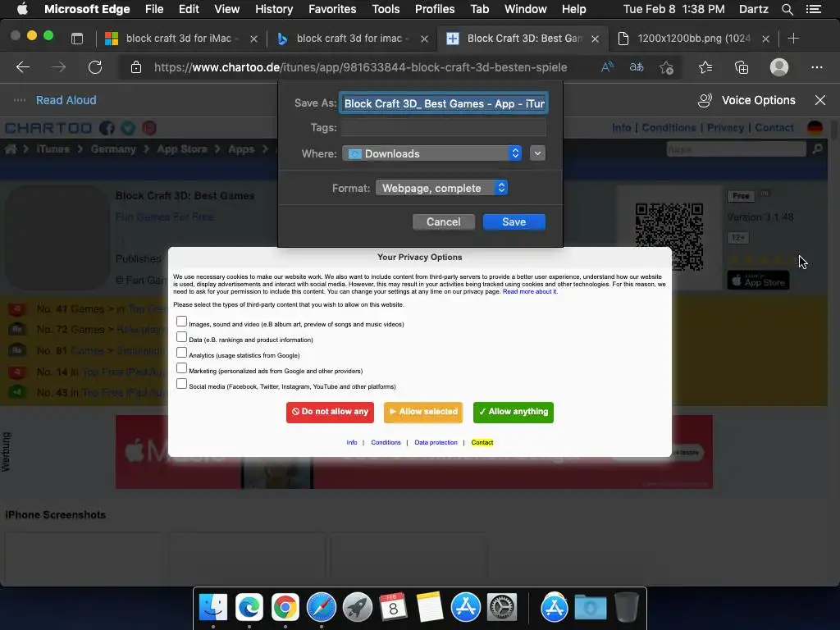This screenshot has width=840, height=630.
Task: Open Notes in the Dock
Action: [429, 607]
